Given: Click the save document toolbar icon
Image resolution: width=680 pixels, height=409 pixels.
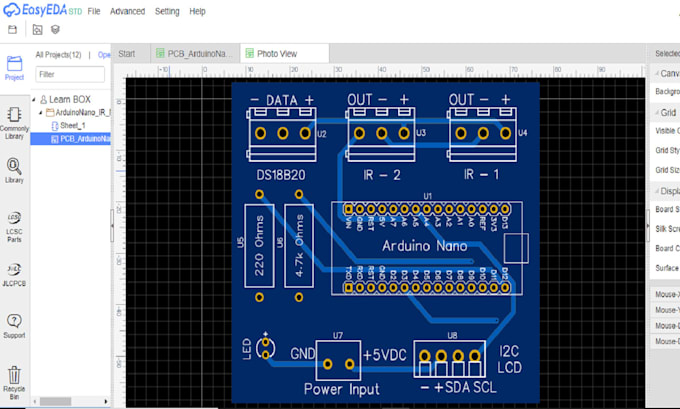Looking at the screenshot, I should click(13, 29).
